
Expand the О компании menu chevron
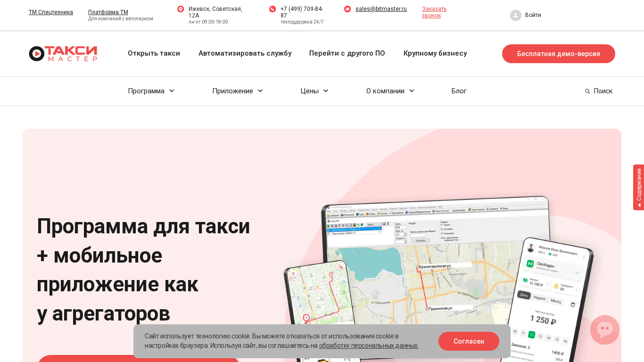(412, 91)
